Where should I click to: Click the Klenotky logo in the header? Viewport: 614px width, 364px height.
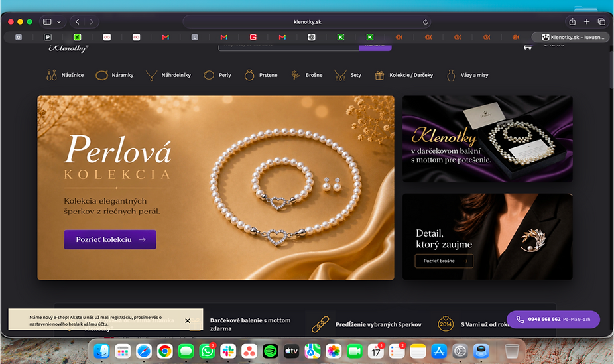(x=68, y=48)
